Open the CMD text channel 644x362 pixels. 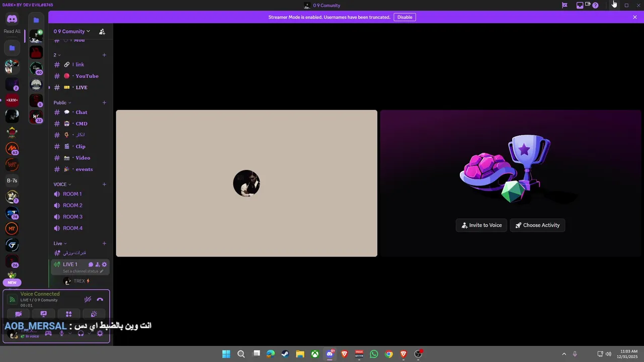coord(80,124)
